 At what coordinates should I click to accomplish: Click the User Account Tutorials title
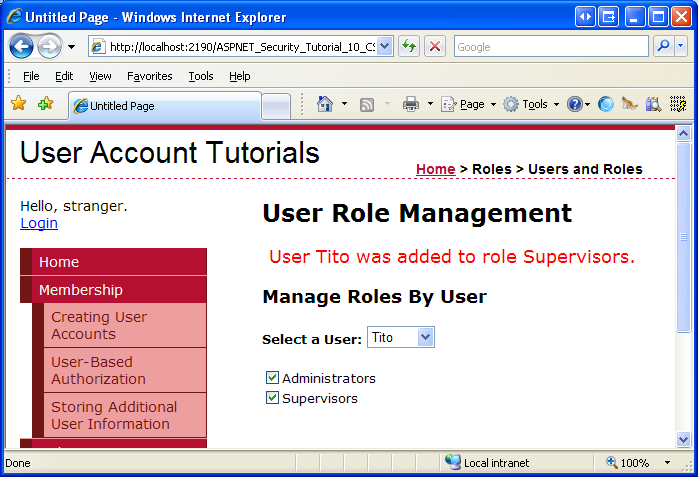pos(170,153)
